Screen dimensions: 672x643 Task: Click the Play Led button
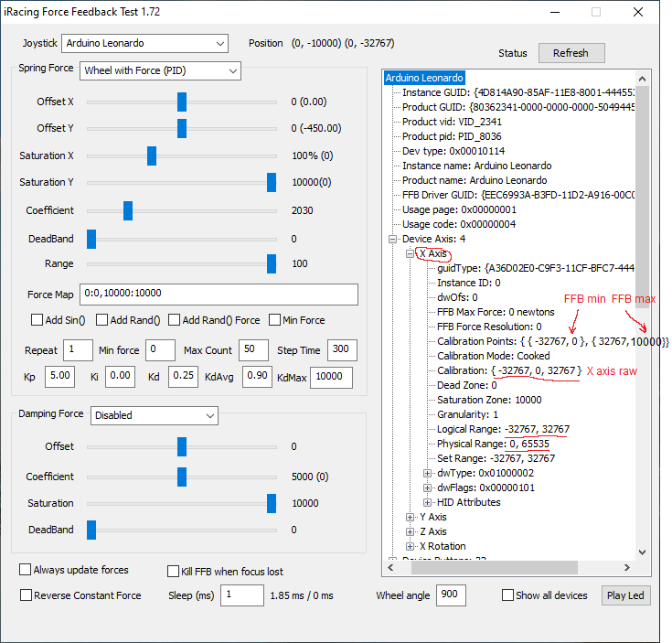coord(625,595)
